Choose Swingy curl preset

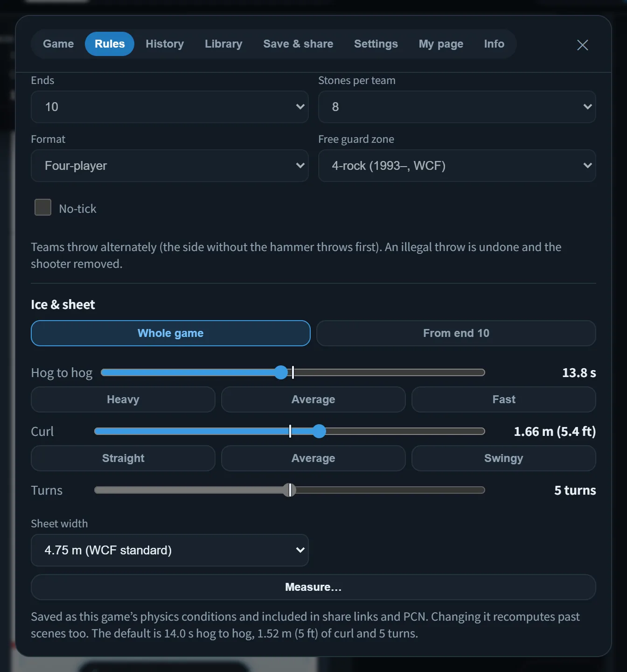coord(504,458)
